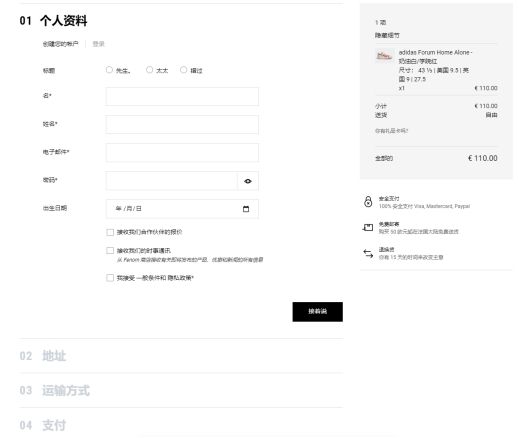Select the 太太 radio button
The width and height of the screenshot is (519, 438).
150,70
